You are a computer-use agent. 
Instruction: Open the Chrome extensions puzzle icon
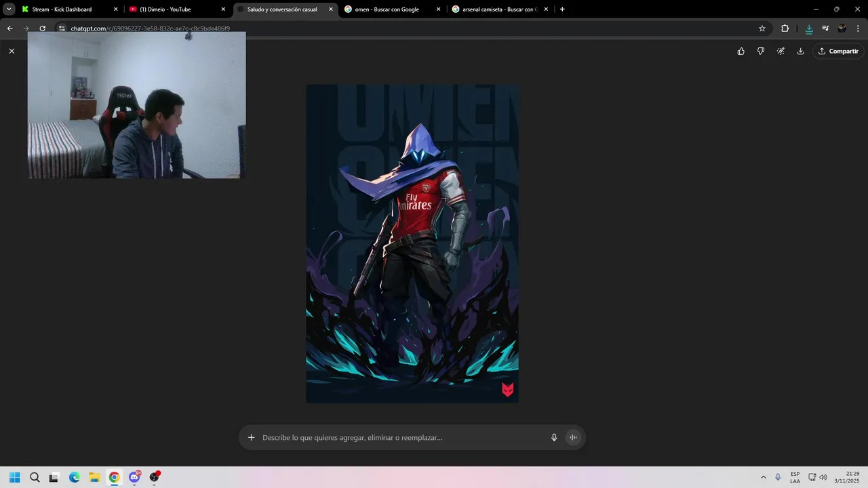point(785,28)
